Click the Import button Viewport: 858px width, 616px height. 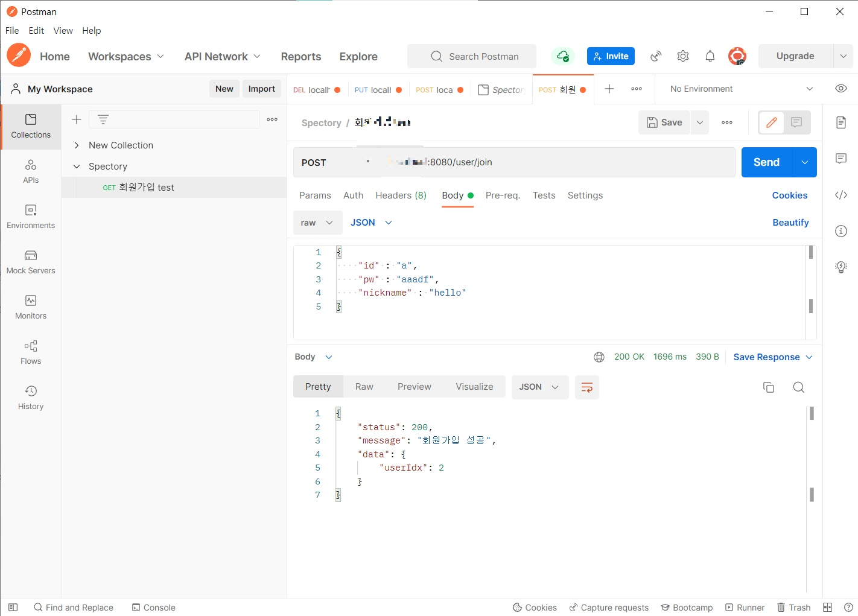tap(262, 89)
